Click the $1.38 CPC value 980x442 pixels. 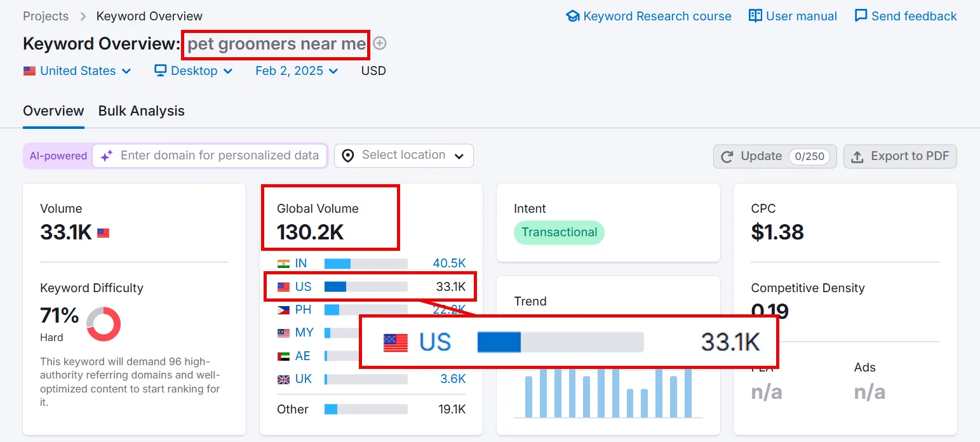tap(777, 232)
